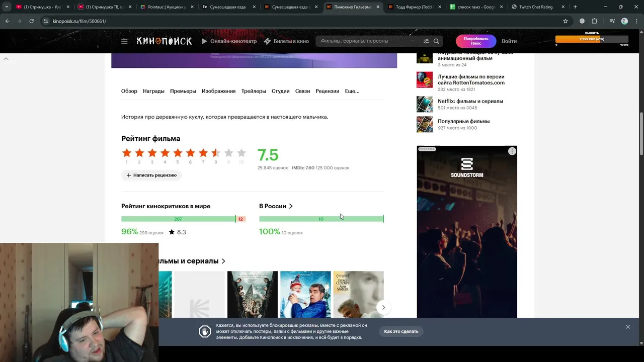The image size is (644, 362).
Task: Open a new browser tab
Action: click(575, 7)
